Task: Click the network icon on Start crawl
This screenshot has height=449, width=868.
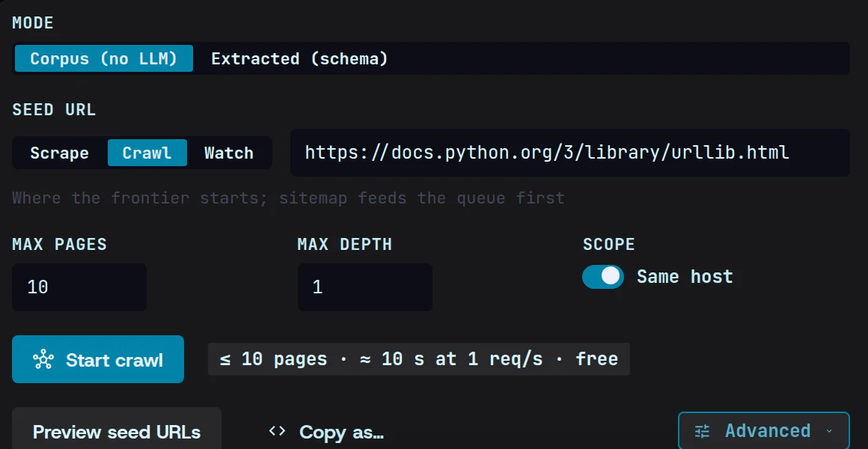Action: (x=43, y=360)
